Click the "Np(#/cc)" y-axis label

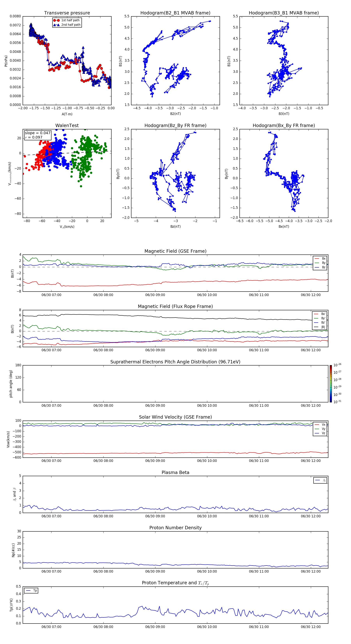tap(13, 550)
